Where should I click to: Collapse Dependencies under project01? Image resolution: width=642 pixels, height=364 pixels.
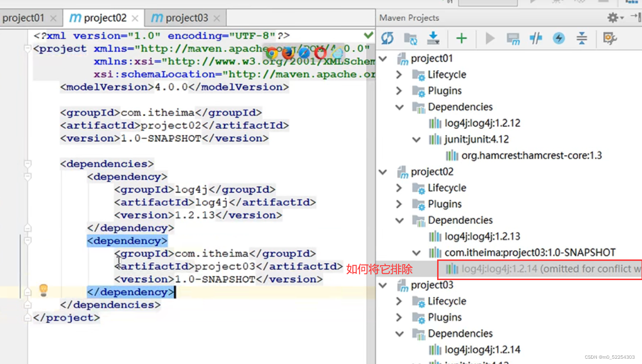(399, 107)
